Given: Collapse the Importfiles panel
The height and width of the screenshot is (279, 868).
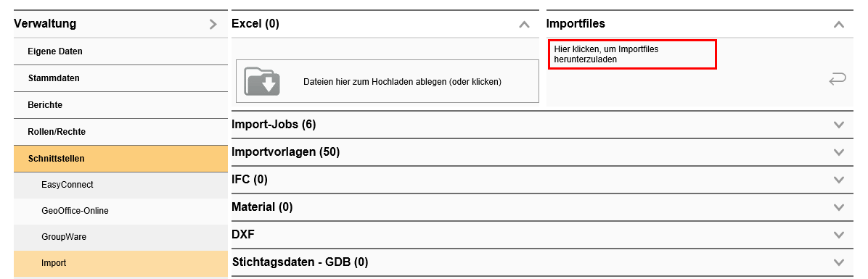Looking at the screenshot, I should [839, 25].
